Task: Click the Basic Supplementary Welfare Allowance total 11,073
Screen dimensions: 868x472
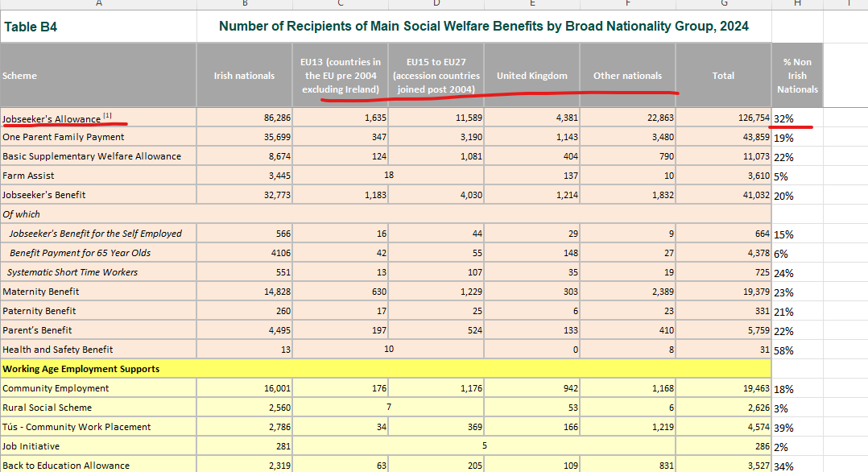Action: click(x=724, y=156)
